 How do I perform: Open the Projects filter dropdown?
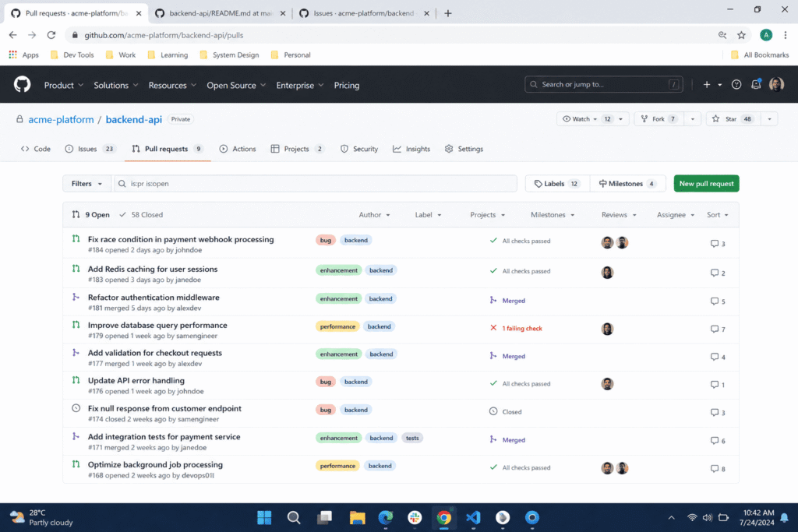click(x=488, y=215)
